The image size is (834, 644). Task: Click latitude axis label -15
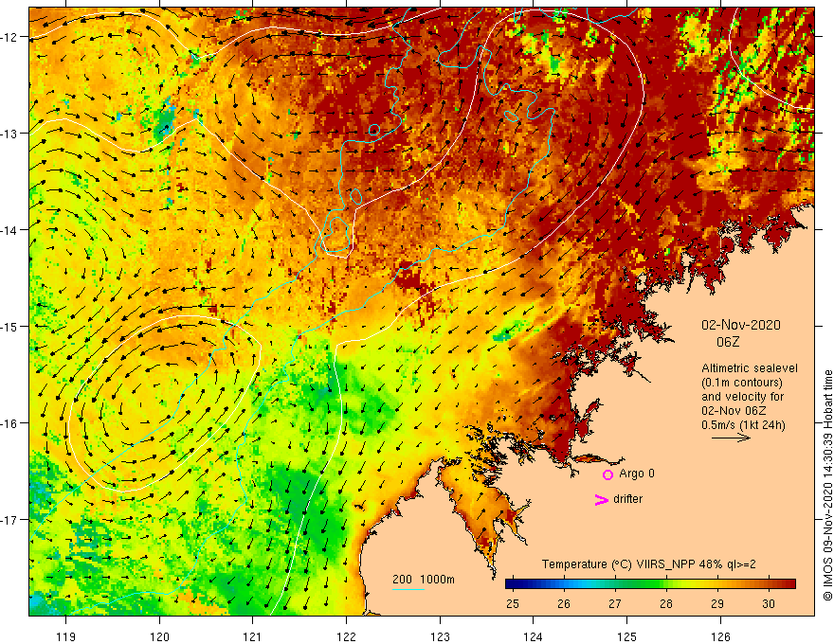(10, 327)
